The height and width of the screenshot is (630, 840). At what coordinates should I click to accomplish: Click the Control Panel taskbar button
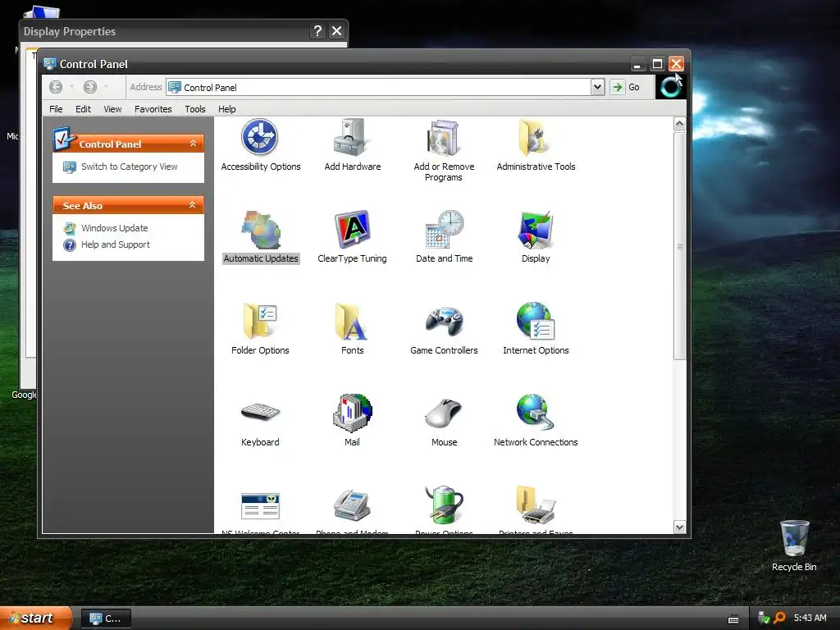click(106, 619)
